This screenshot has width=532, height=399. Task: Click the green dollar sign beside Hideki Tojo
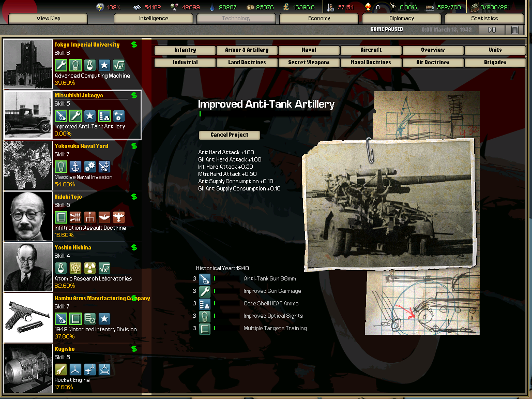coord(134,197)
